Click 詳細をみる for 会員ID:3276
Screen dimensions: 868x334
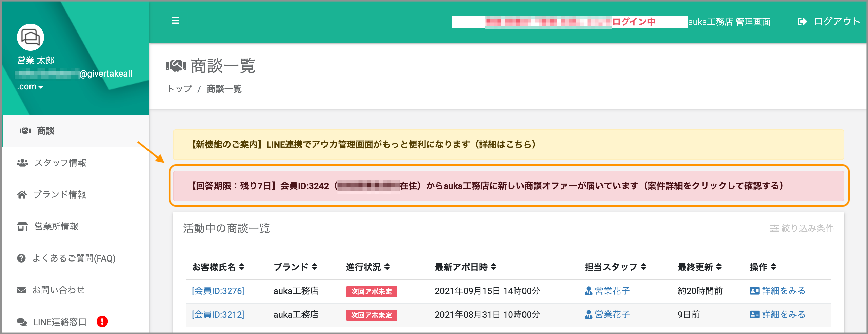(784, 291)
